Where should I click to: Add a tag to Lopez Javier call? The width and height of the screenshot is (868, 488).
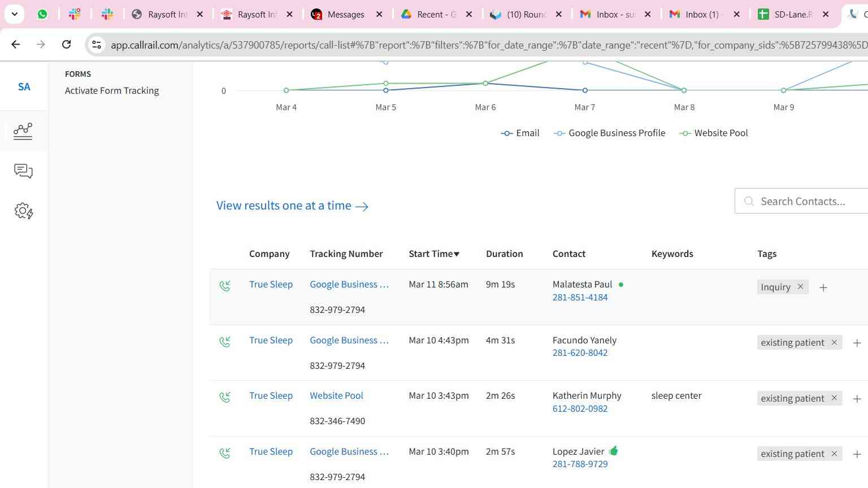click(x=857, y=454)
